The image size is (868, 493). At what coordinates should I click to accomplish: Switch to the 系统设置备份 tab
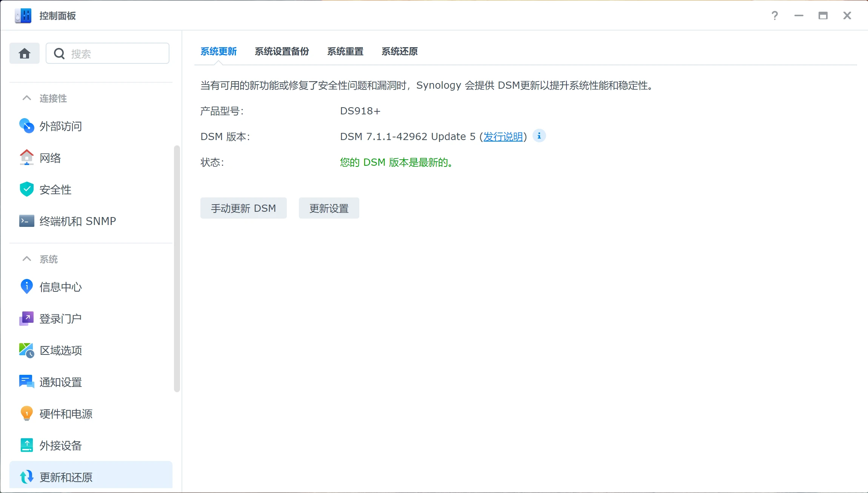(282, 51)
